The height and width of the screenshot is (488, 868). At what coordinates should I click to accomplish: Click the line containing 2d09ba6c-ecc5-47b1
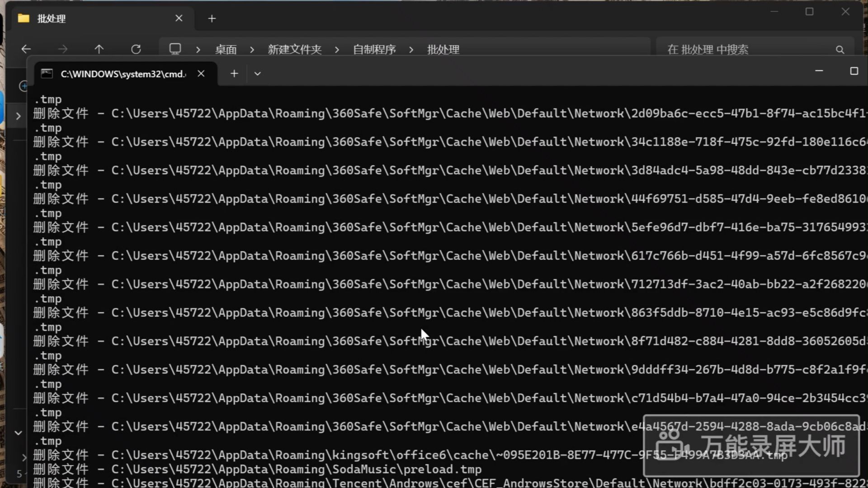(x=450, y=113)
